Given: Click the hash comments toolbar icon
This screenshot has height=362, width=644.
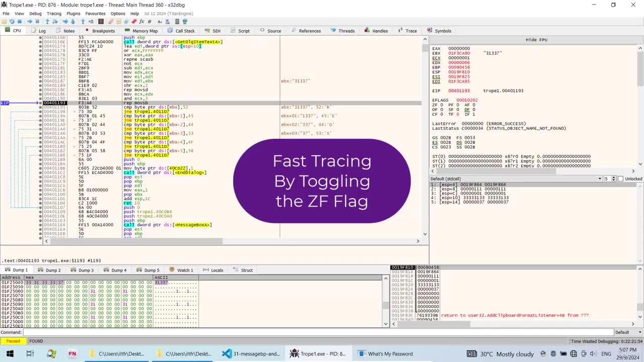Looking at the screenshot, I should [x=149, y=22].
